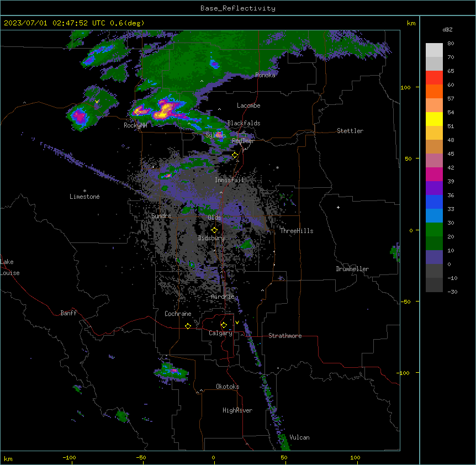Click the Okotoks town label
The width and height of the screenshot is (476, 465).
point(228,387)
